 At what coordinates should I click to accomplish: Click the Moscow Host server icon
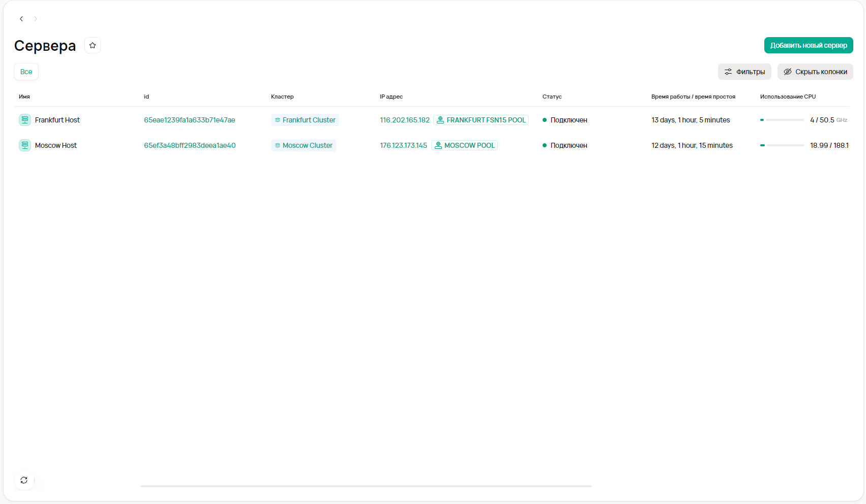pos(25,145)
